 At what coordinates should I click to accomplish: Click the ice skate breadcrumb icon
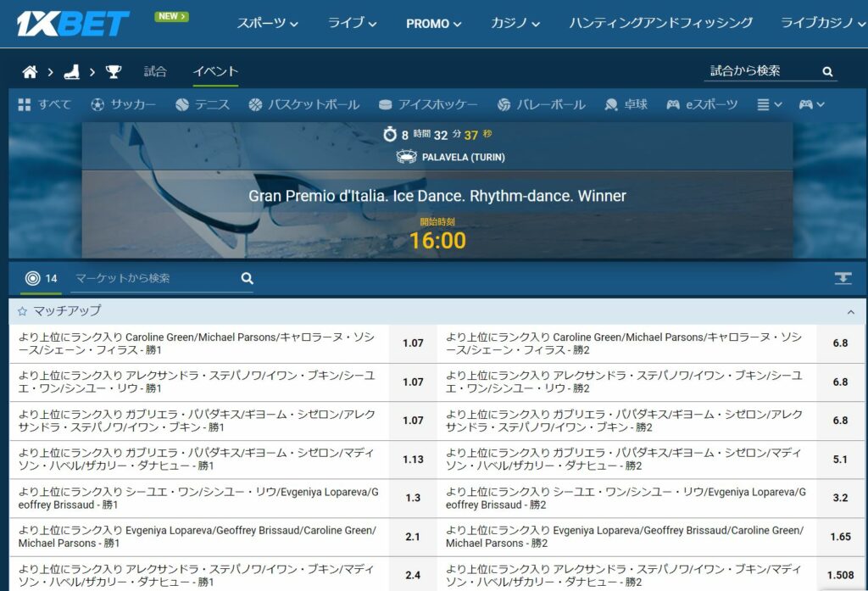pos(72,72)
